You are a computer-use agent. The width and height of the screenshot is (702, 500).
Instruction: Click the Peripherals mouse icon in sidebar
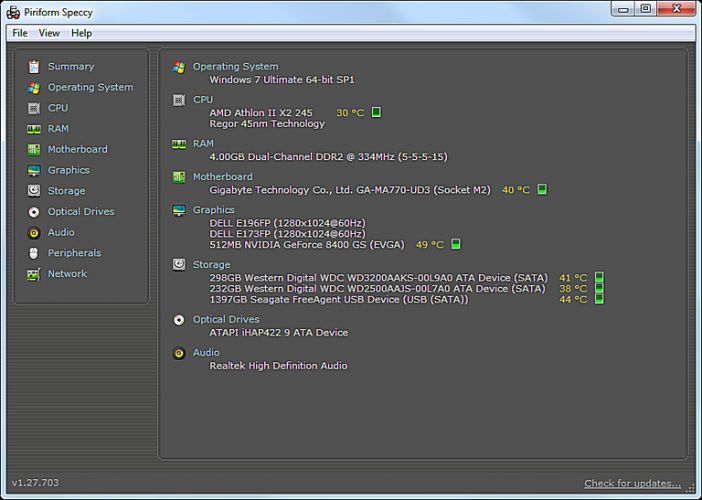tap(34, 253)
